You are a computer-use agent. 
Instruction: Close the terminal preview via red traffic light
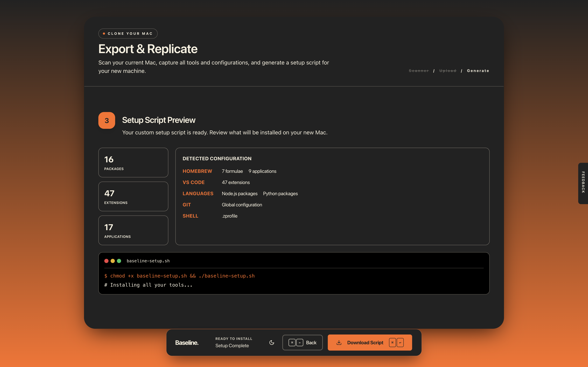(106, 261)
